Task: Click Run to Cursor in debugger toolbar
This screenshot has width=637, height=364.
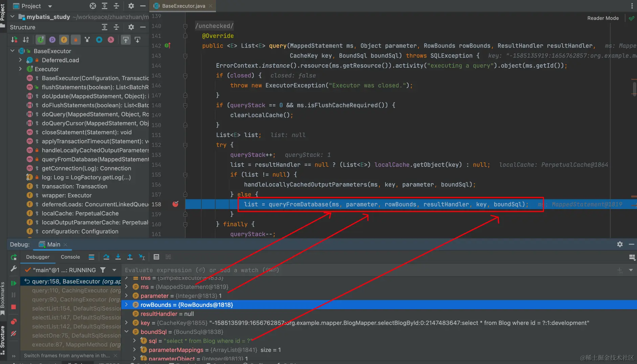Action: coord(142,257)
